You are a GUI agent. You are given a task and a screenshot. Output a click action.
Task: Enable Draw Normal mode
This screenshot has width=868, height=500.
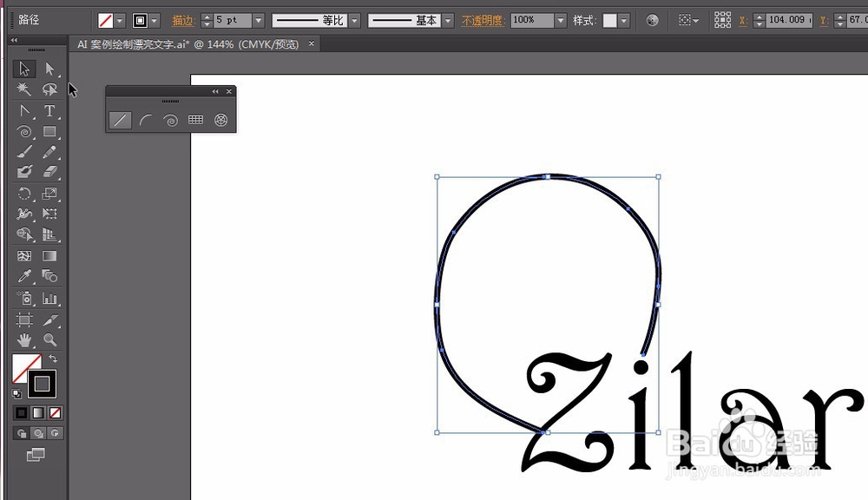tap(21, 433)
